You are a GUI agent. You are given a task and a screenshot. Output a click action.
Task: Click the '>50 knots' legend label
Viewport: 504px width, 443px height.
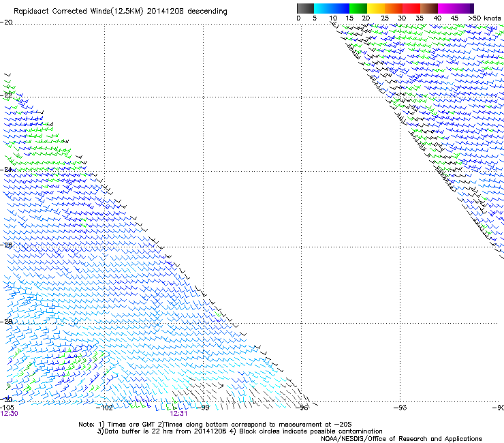[x=484, y=18]
